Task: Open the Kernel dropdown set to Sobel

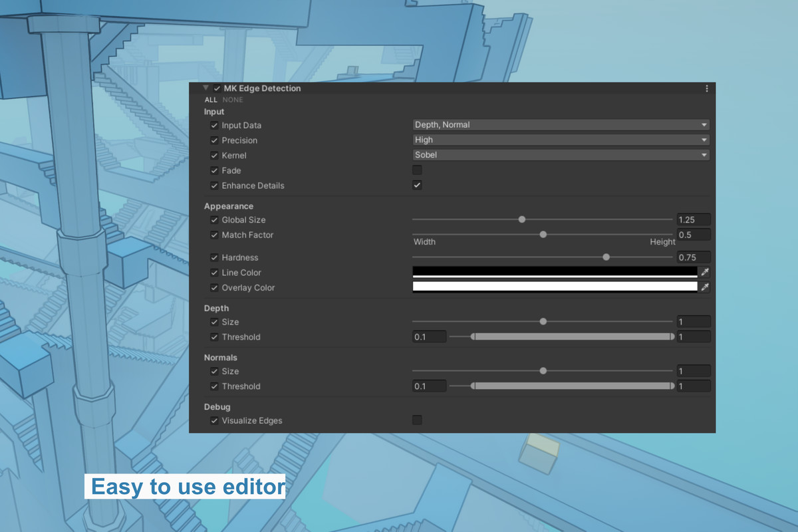Action: [x=561, y=155]
